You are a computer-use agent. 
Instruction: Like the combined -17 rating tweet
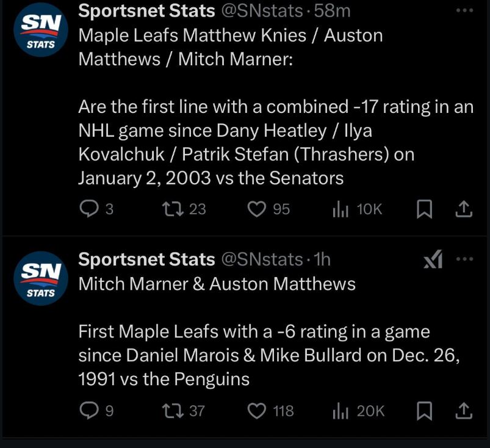click(x=256, y=209)
